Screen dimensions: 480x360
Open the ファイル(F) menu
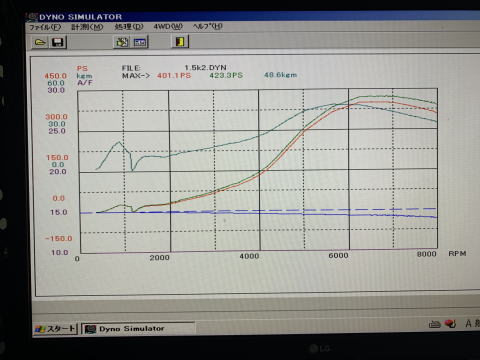pos(45,27)
